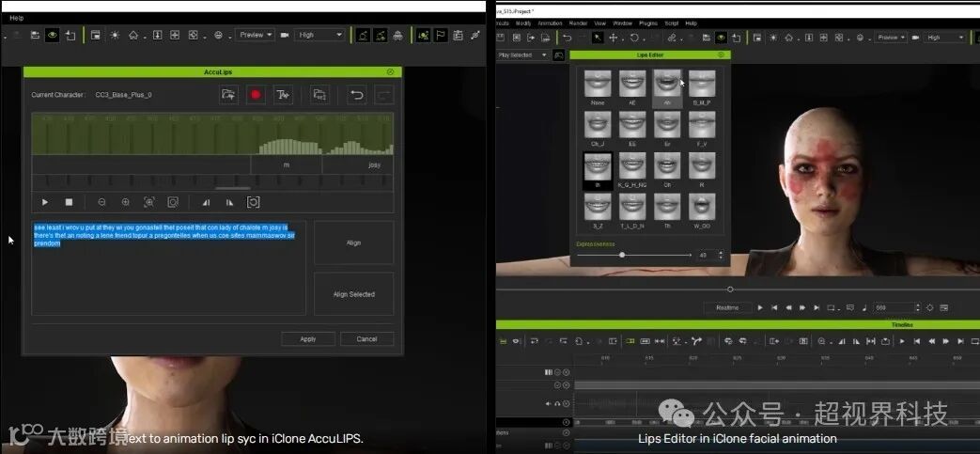The width and height of the screenshot is (980, 454).
Task: Open the High quality dropdown in right window
Action: click(x=944, y=38)
